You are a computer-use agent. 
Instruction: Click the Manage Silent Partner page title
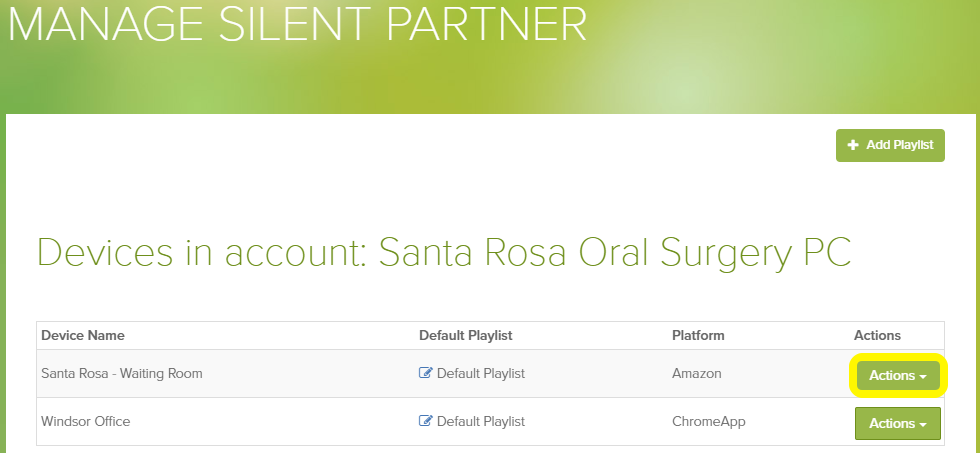[x=298, y=25]
